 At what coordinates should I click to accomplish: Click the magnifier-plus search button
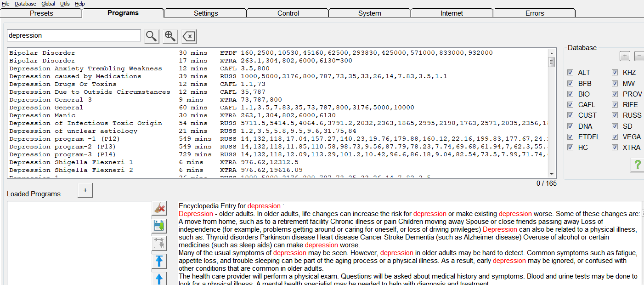point(170,36)
